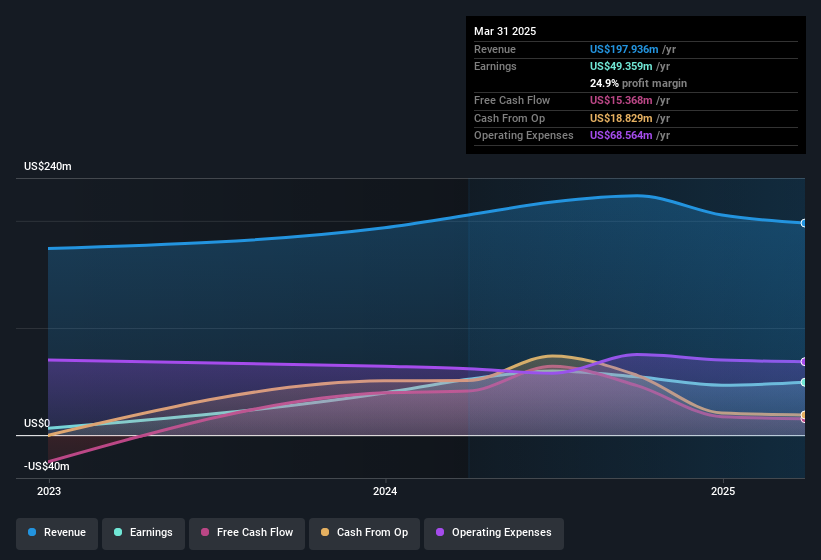Click the Operating Expenses line endpoint marker
This screenshot has height=560, width=821.
804,362
